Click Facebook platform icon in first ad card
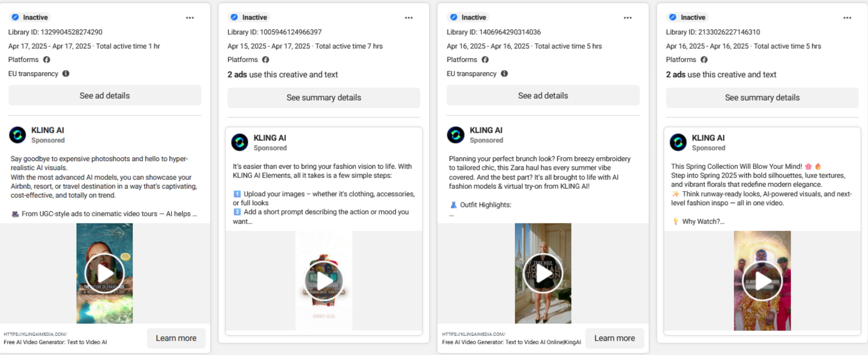Viewport: 868px width, 355px height. [46, 59]
